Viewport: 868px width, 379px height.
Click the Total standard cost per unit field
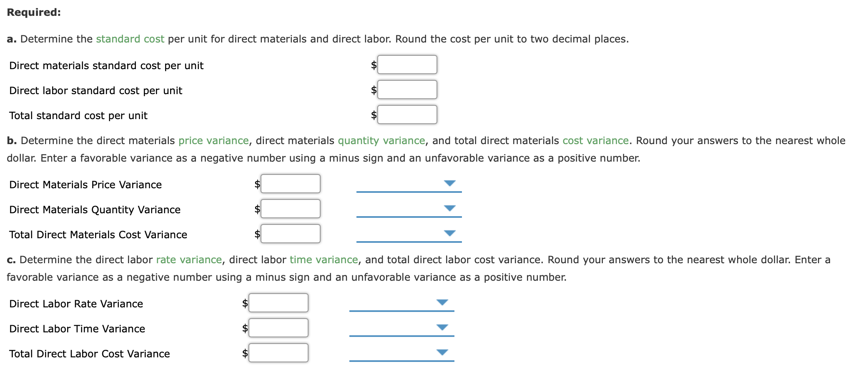pyautogui.click(x=406, y=115)
